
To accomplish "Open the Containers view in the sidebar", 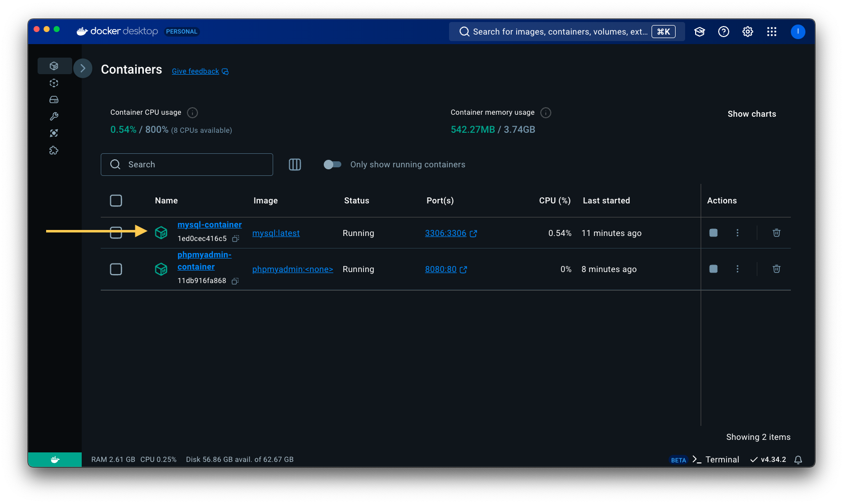I will pyautogui.click(x=54, y=66).
